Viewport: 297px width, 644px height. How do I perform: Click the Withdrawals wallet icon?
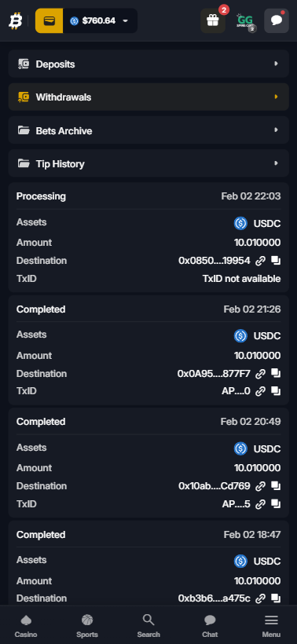tap(24, 97)
